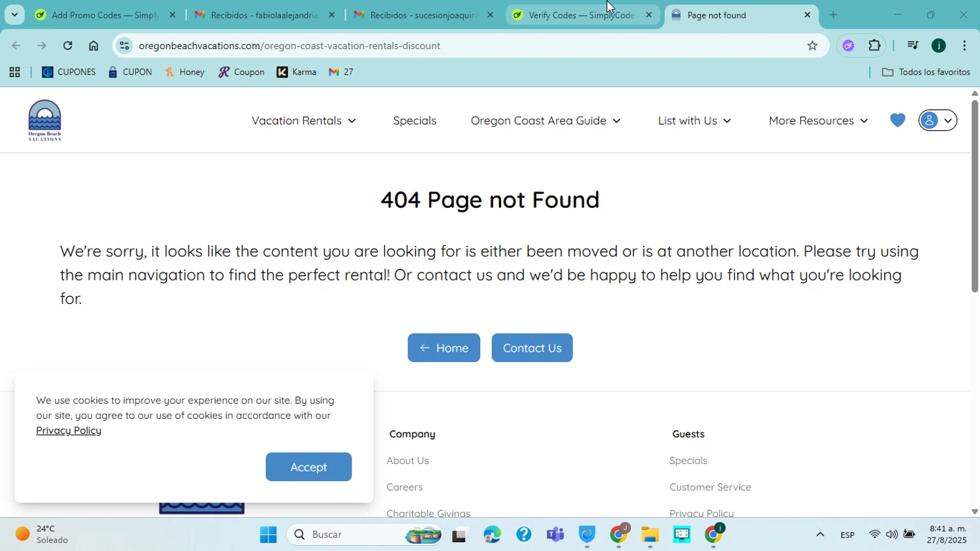The width and height of the screenshot is (980, 551).
Task: Click the Contact Us button
Action: coord(532,348)
